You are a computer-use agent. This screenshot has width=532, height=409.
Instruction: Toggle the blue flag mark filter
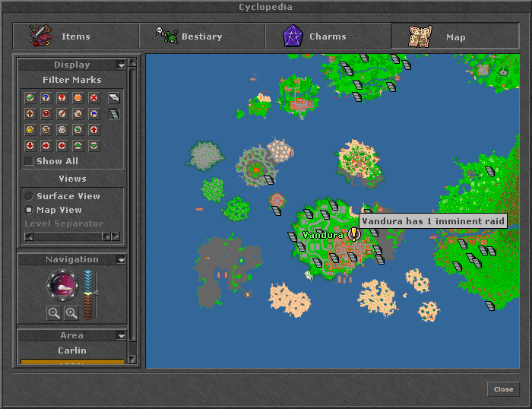click(94, 114)
